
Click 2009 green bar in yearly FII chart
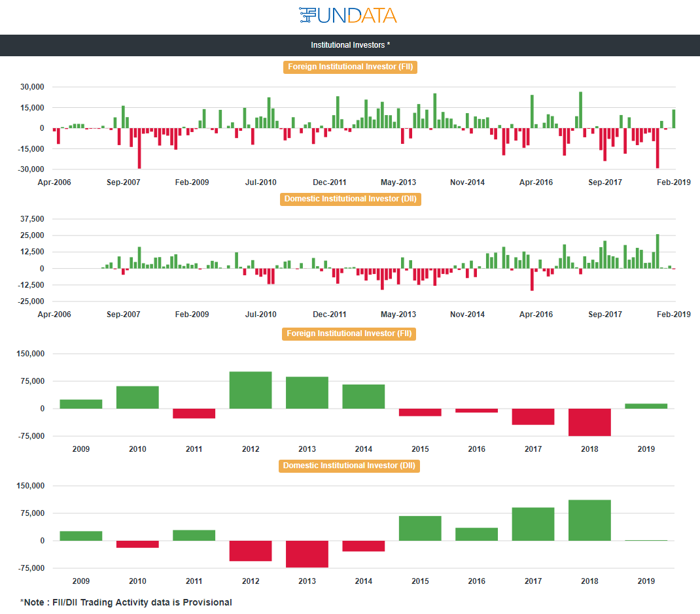click(x=81, y=404)
